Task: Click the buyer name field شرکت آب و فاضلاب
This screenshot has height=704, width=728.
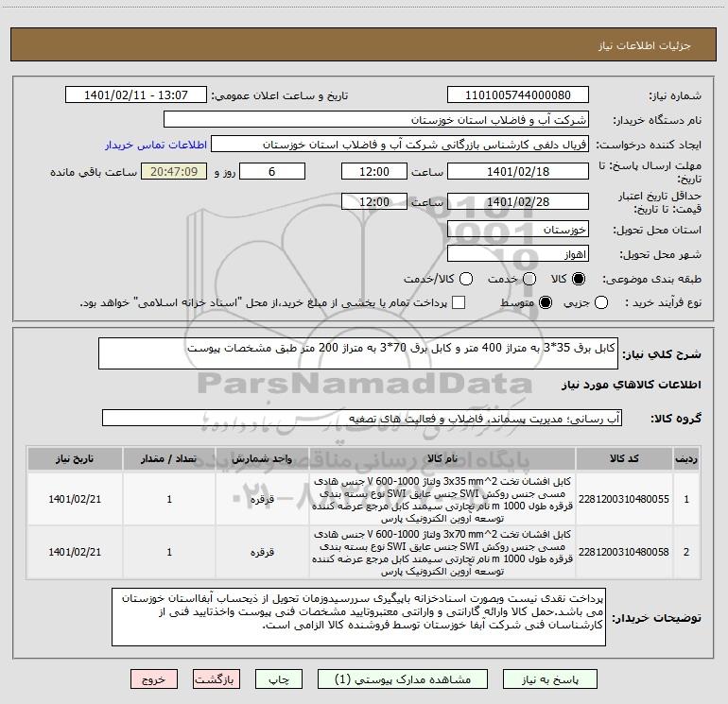Action: tap(376, 120)
